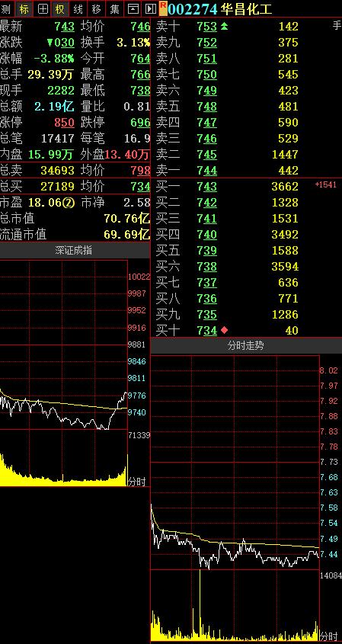This screenshot has width=342, height=644.
Task: Select the 线 drawing tool button
Action: (78, 8)
